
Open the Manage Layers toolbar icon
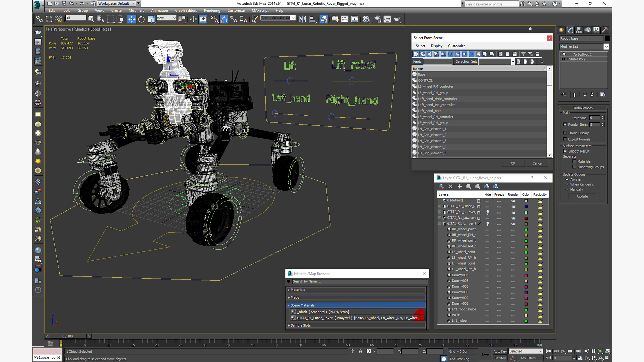point(324,19)
